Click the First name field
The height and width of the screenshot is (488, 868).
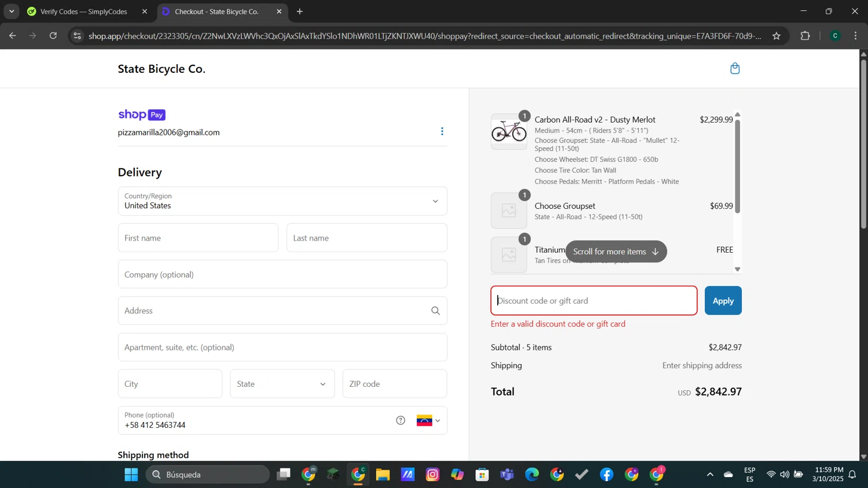pos(198,238)
